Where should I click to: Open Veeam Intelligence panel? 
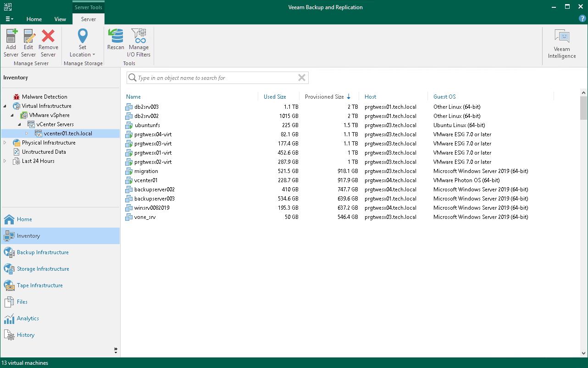[561, 44]
